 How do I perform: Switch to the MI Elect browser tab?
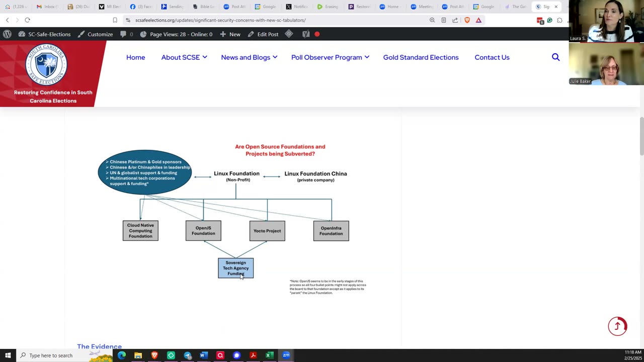coord(110,7)
